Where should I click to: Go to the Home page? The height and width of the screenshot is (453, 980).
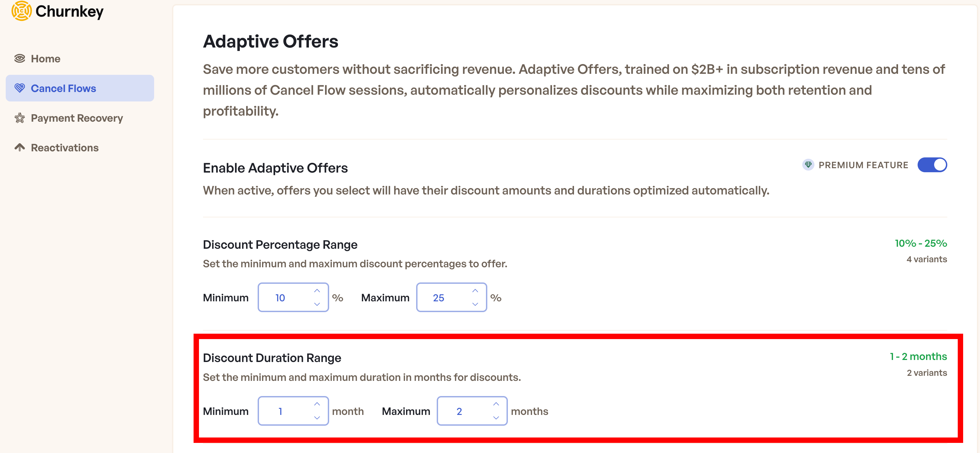point(45,58)
